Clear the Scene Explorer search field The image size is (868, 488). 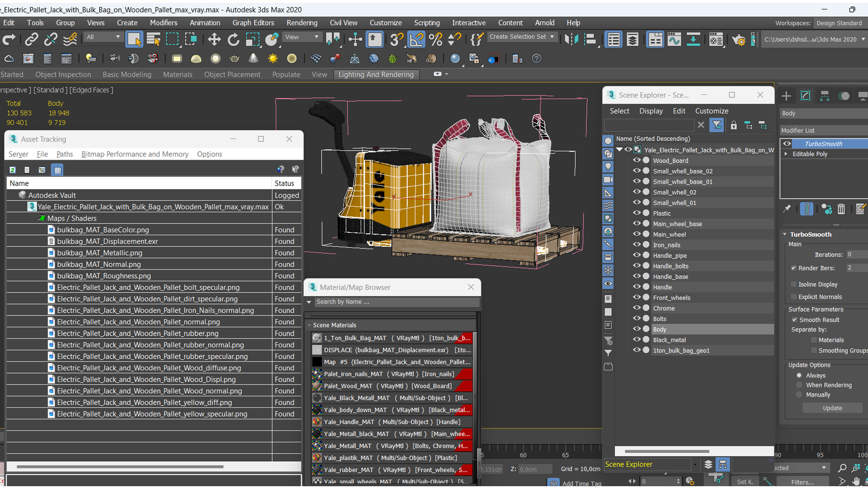click(701, 125)
